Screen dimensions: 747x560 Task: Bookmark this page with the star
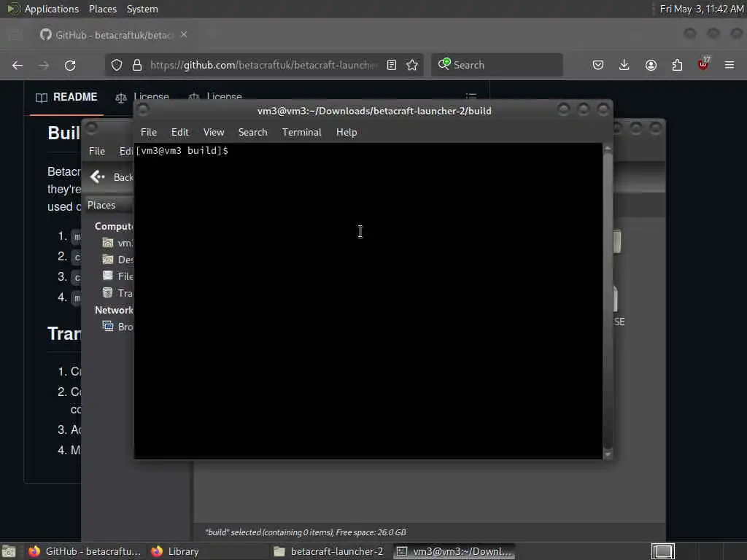point(412,65)
